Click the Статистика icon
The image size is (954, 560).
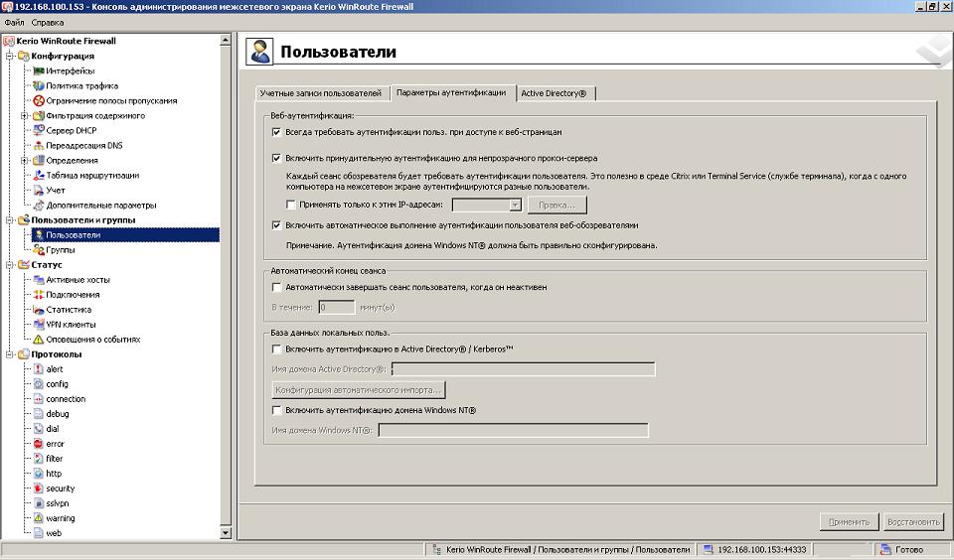click(39, 310)
